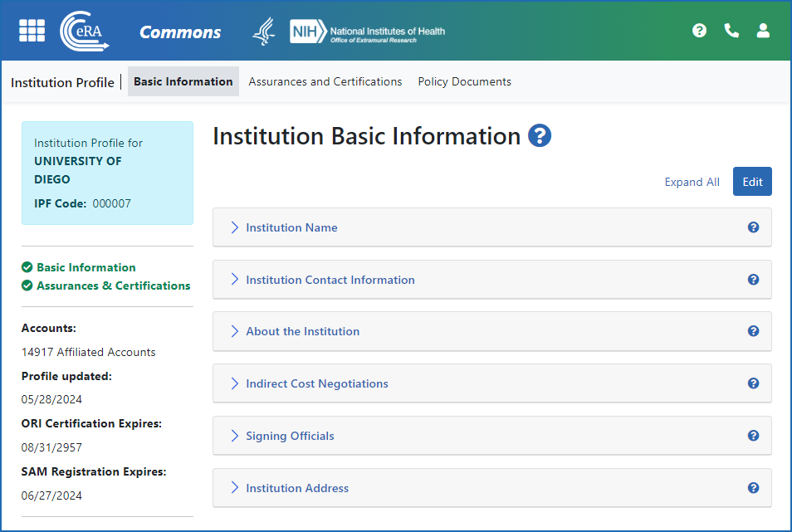
Task: Click help icon in Institution Name row
Action: [x=753, y=227]
